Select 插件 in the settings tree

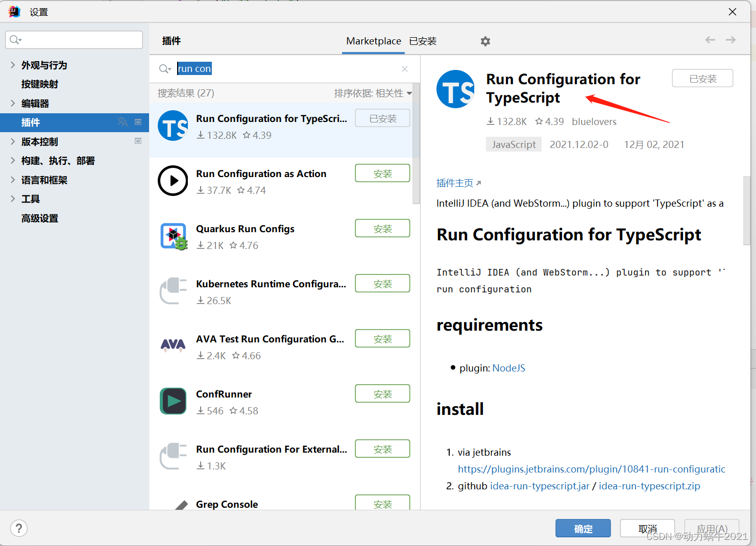point(74,122)
